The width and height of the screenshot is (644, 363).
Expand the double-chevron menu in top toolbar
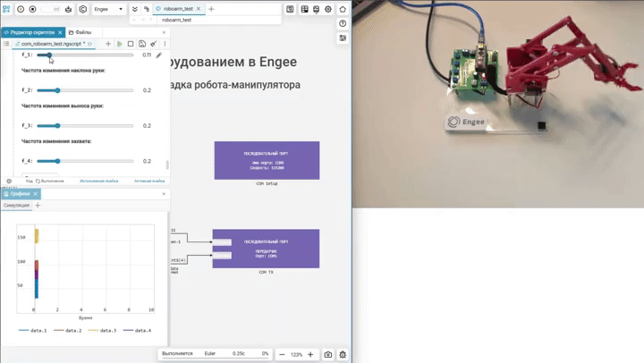(135, 9)
